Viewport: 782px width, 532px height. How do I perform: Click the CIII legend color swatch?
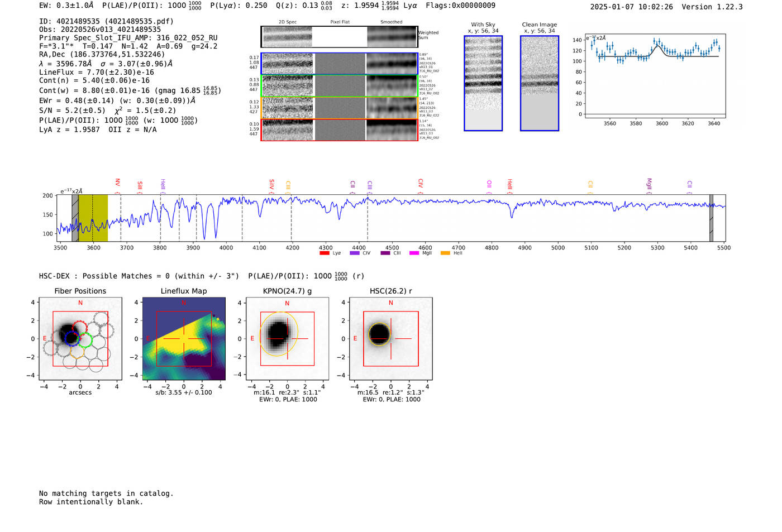pyautogui.click(x=385, y=253)
